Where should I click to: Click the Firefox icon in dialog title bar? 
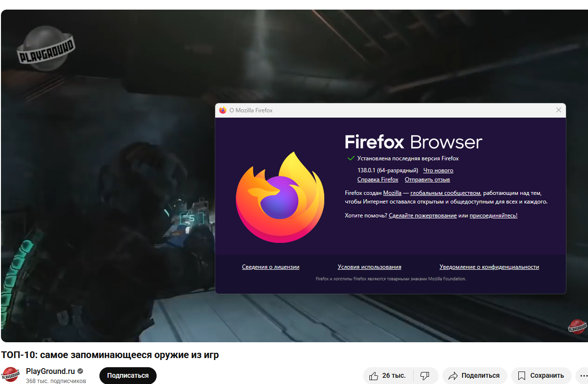222,110
